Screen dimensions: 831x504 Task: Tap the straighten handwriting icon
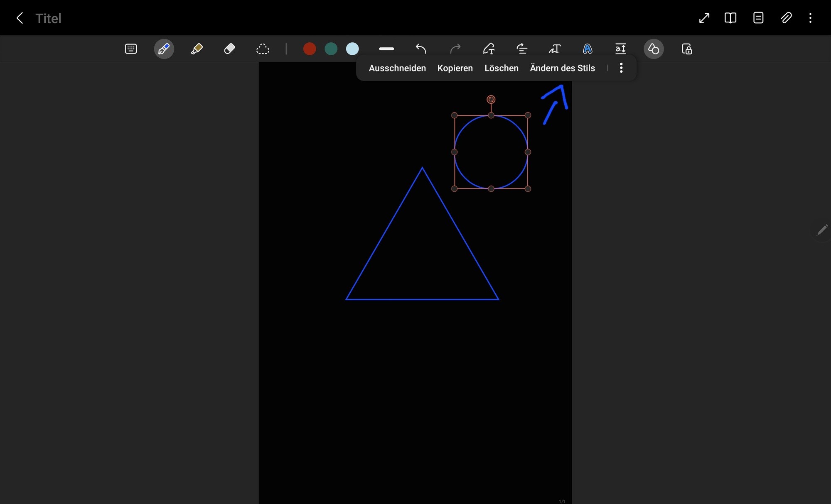[555, 49]
